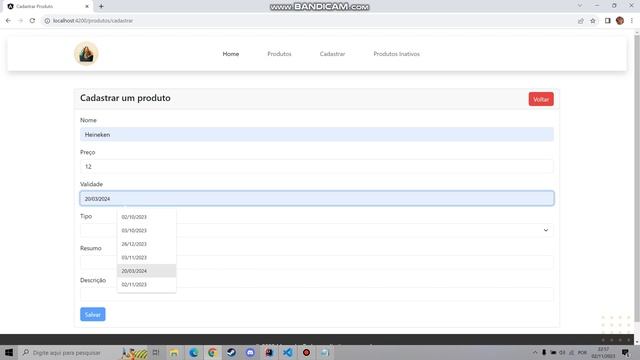Click the browser address bar URL

[x=93, y=20]
